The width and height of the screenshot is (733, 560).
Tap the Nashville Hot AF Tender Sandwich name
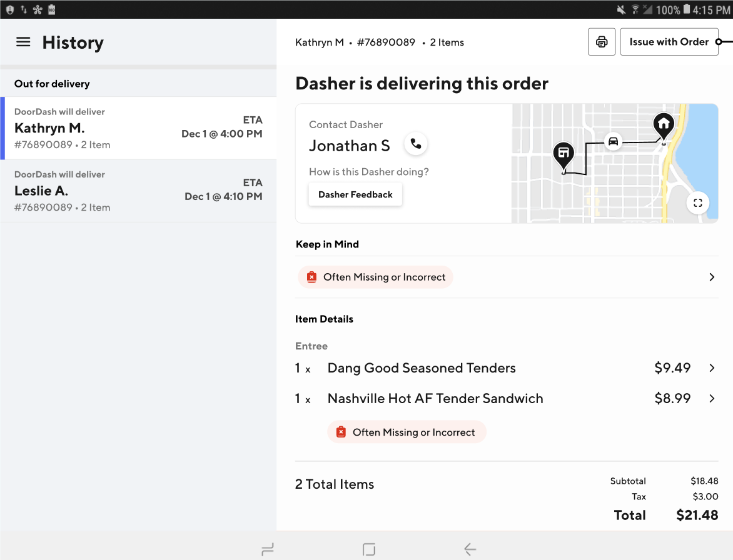(x=435, y=398)
